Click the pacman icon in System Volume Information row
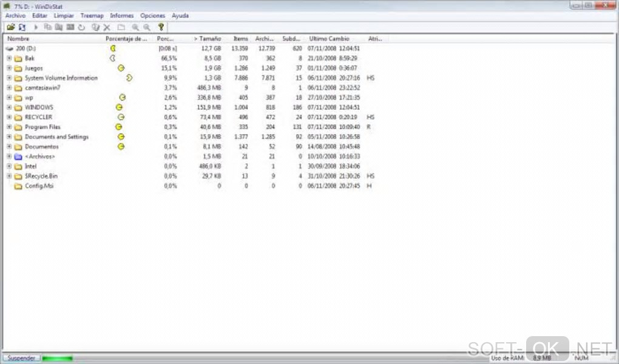 click(129, 78)
